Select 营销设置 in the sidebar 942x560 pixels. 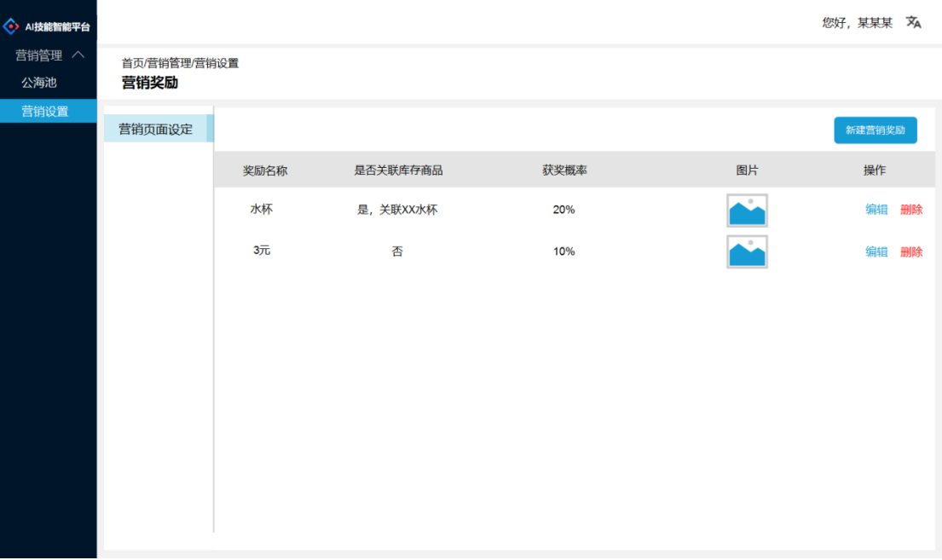click(x=47, y=110)
